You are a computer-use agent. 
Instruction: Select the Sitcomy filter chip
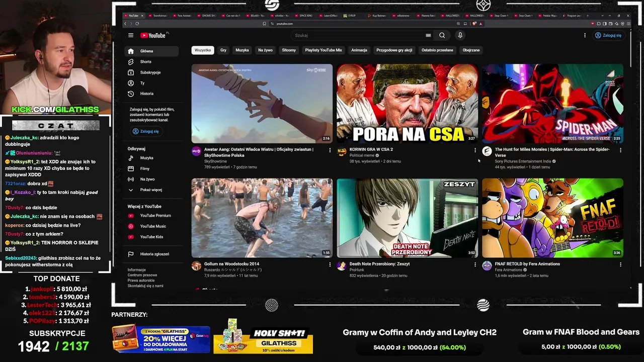pos(289,50)
